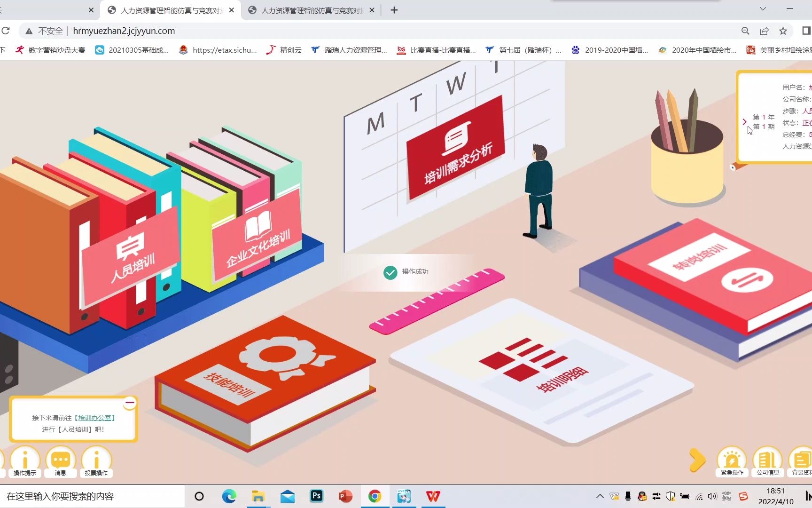Collapse the hint bubble with minus button
The width and height of the screenshot is (812, 508).
pos(130,403)
